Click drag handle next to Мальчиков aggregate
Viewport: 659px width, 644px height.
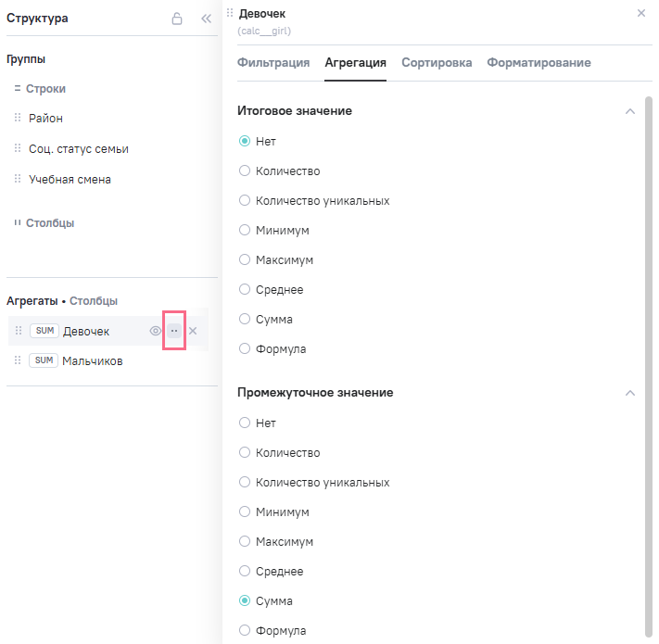18,360
